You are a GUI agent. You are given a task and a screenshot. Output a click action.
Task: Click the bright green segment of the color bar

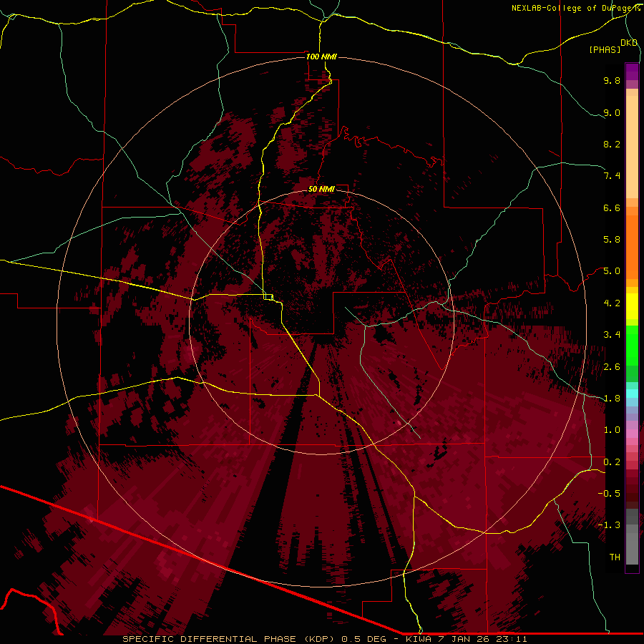[x=632, y=346]
